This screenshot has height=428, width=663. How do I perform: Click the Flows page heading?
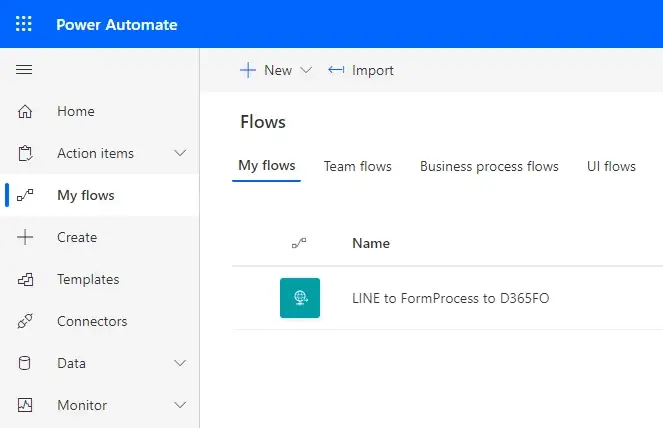263,122
